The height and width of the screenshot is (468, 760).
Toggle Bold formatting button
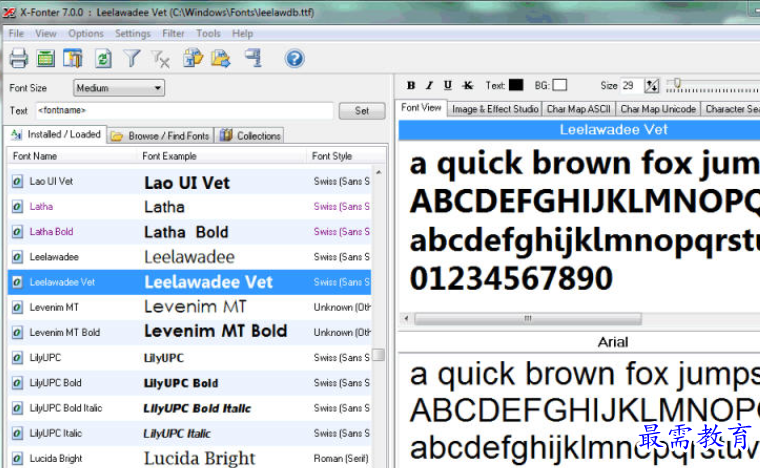tap(411, 85)
